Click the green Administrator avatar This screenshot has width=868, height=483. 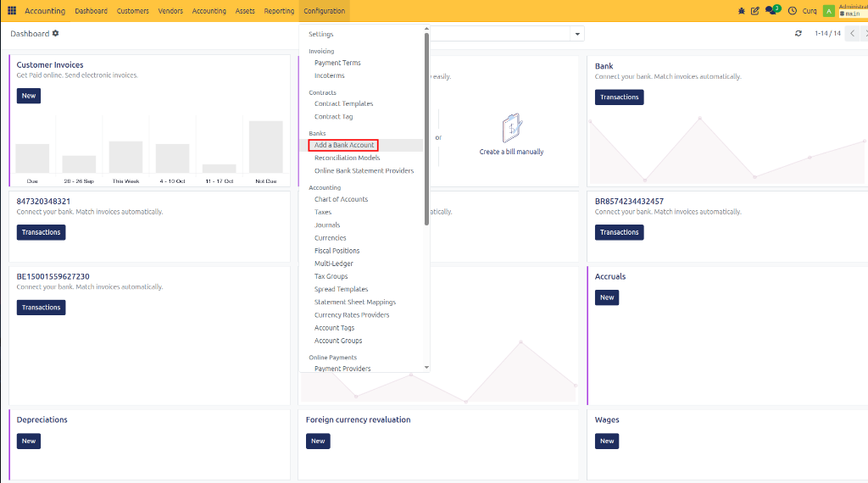tap(829, 10)
